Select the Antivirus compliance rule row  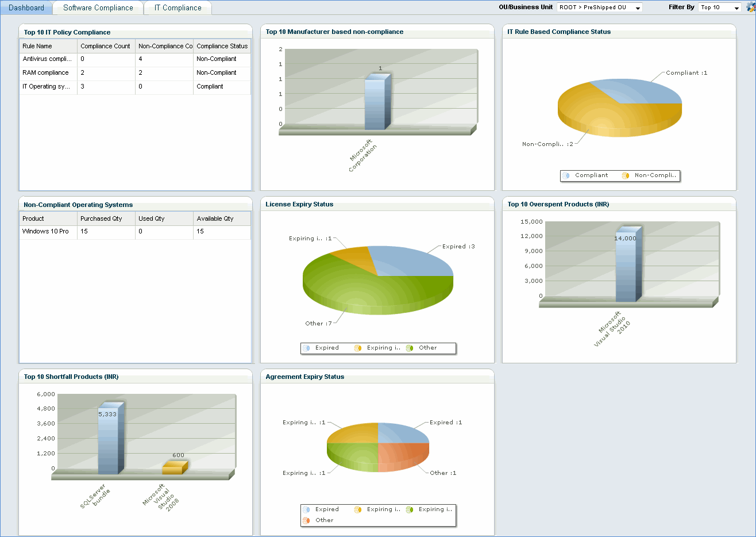click(x=48, y=59)
